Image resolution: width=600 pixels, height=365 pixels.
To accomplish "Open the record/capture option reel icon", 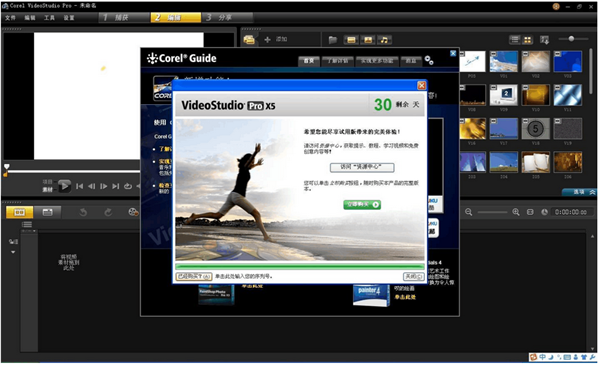I will tap(133, 212).
